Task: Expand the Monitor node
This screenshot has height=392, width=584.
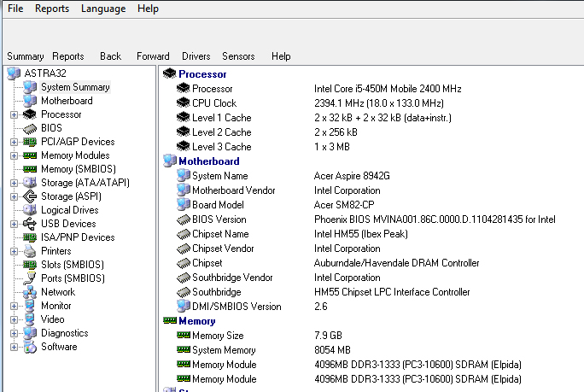Action: 14,307
